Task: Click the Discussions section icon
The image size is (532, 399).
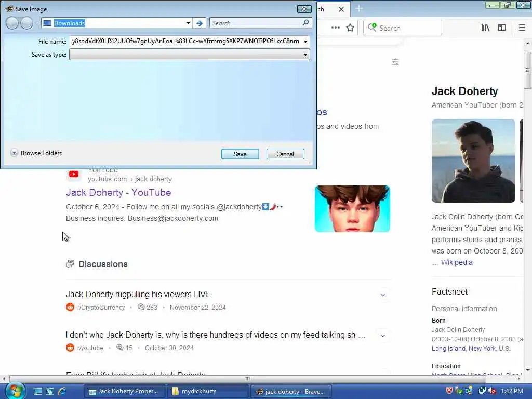Action: [70, 264]
